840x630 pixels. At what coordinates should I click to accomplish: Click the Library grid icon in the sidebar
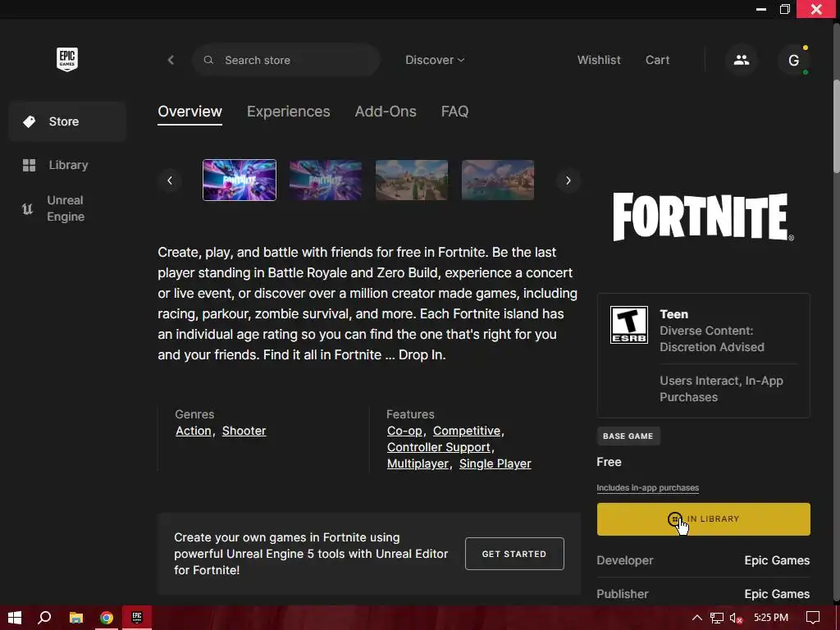(x=29, y=165)
